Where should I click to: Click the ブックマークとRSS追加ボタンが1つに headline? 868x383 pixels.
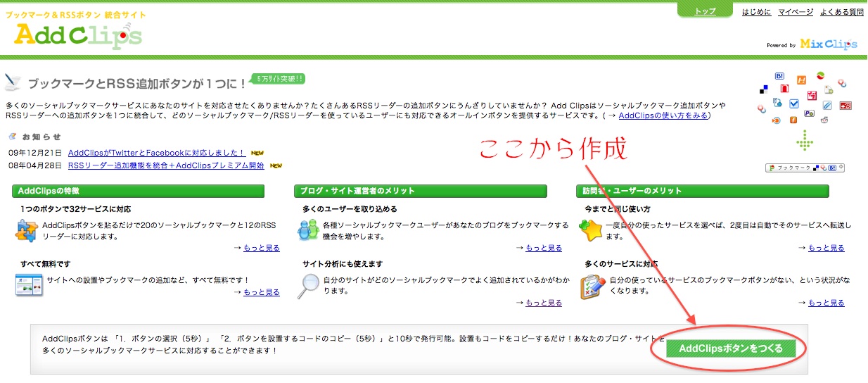pos(137,84)
